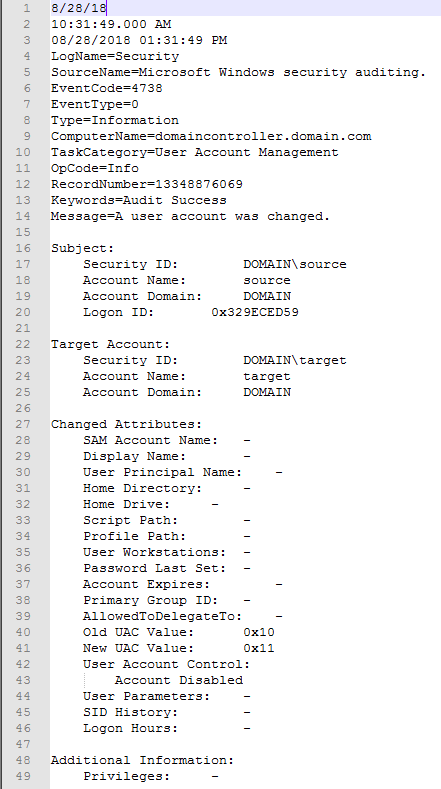
Task: Click the LogName=Security text
Action: coord(115,56)
